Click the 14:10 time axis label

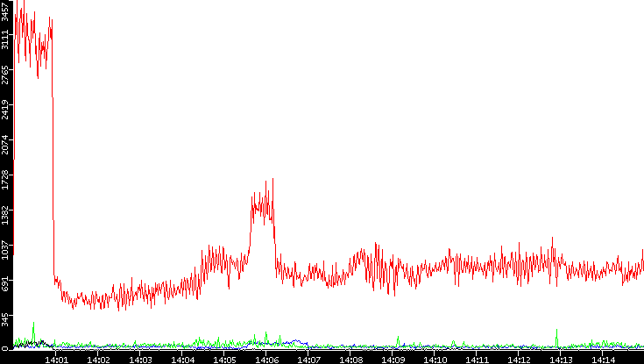click(434, 359)
